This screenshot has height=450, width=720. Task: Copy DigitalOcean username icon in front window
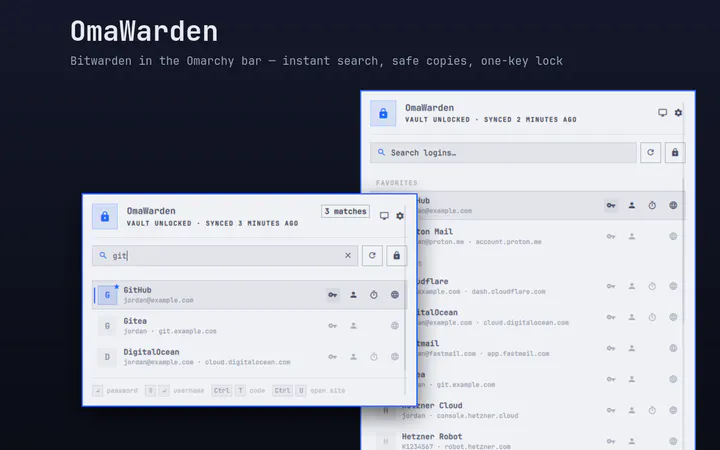pyautogui.click(x=353, y=357)
